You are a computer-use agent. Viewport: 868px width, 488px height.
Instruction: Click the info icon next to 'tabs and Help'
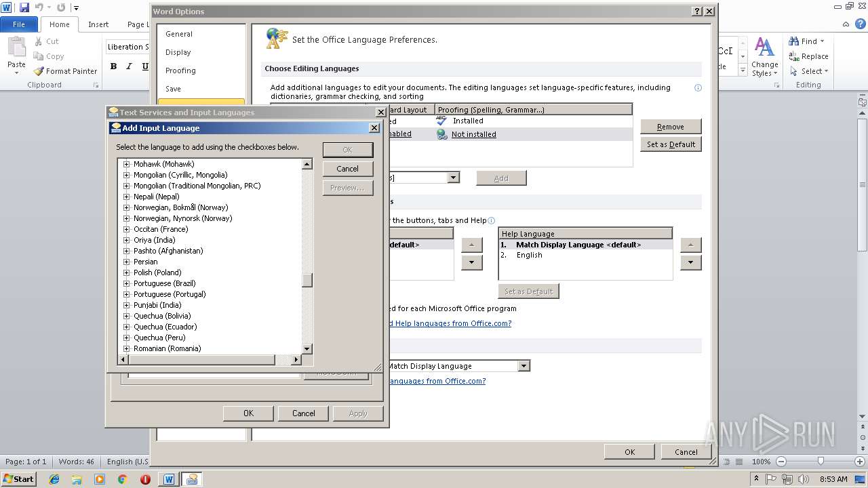492,220
